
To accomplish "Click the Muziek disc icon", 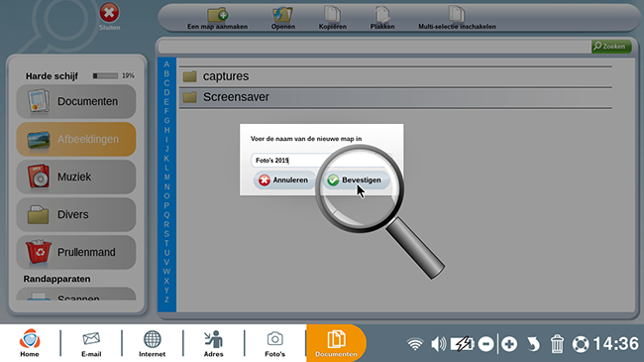I will point(39,177).
